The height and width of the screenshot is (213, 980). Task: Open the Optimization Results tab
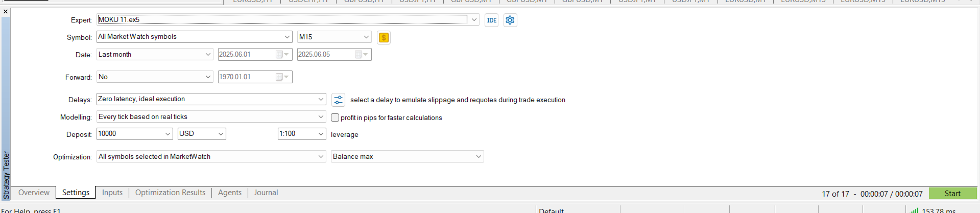tap(170, 193)
